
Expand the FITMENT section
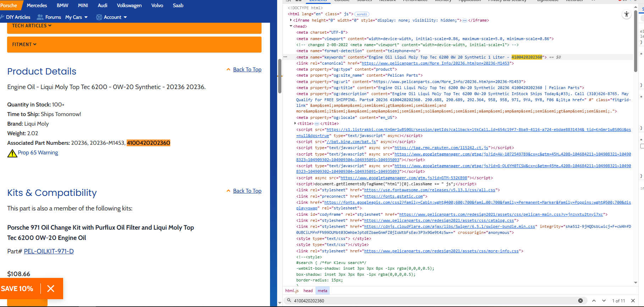click(134, 44)
